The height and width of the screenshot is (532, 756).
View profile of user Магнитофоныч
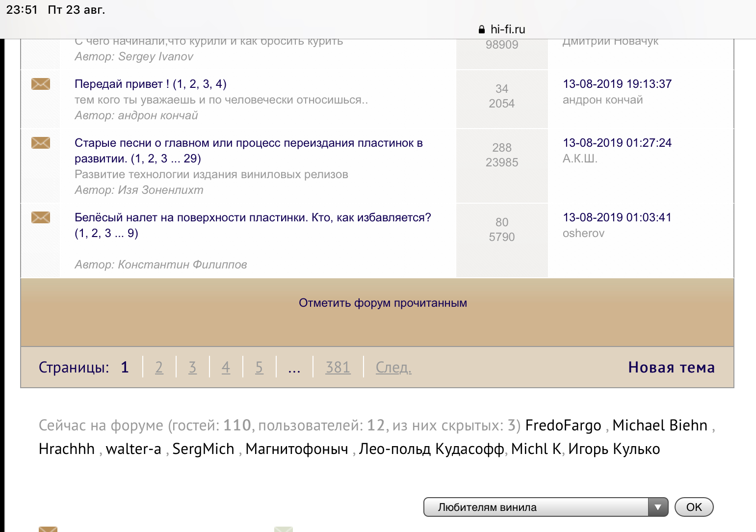point(296,449)
